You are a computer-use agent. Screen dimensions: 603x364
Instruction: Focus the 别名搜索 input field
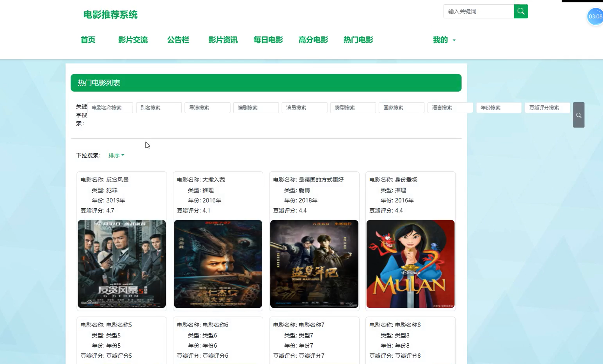[159, 108]
